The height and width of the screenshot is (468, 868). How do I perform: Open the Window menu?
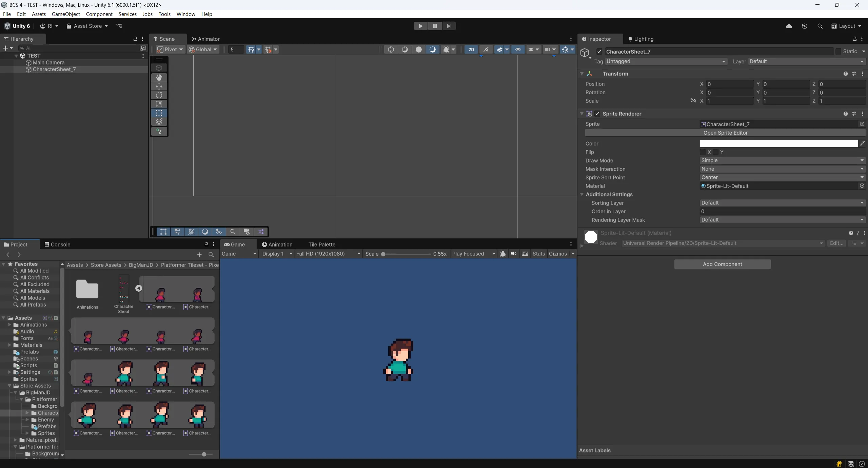pyautogui.click(x=186, y=14)
